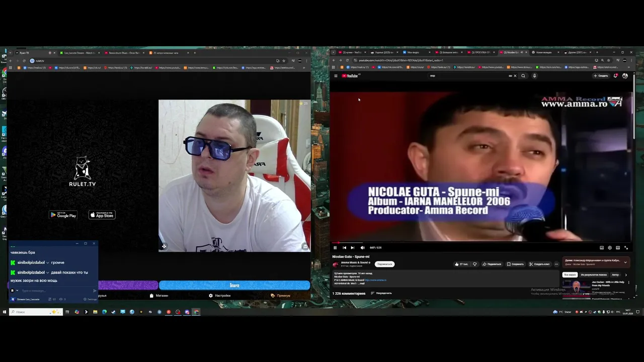
Task: Enter fullscreen in YouTube player
Action: point(626,247)
